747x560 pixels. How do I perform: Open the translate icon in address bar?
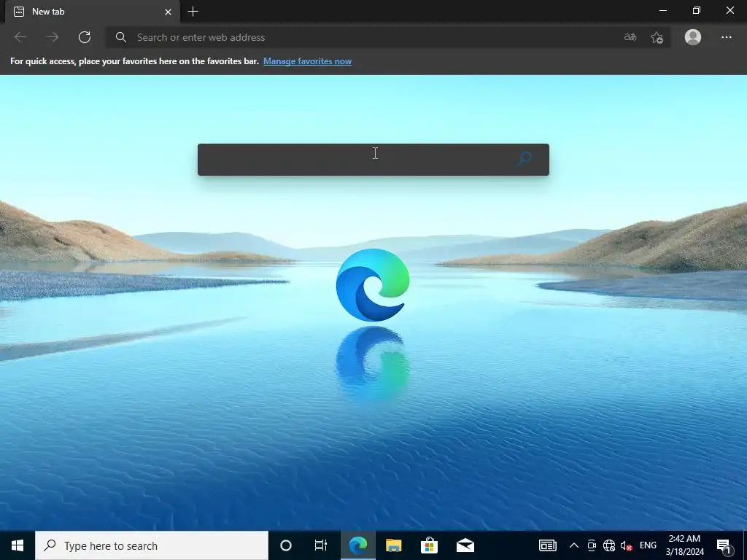coord(630,37)
